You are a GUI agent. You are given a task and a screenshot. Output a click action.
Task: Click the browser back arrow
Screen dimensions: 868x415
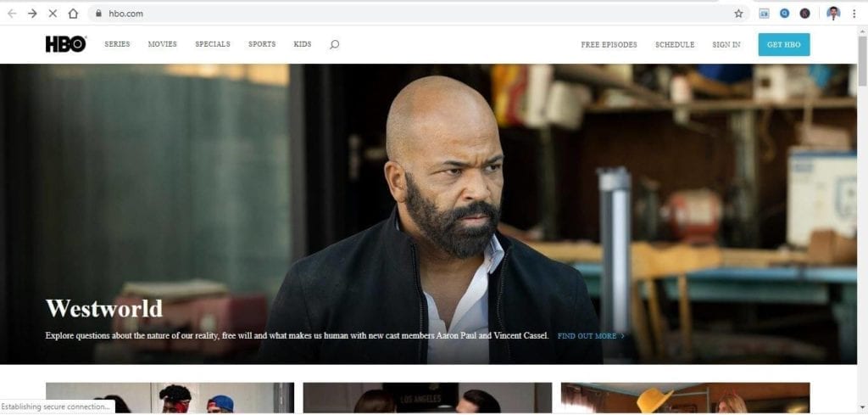(x=12, y=14)
